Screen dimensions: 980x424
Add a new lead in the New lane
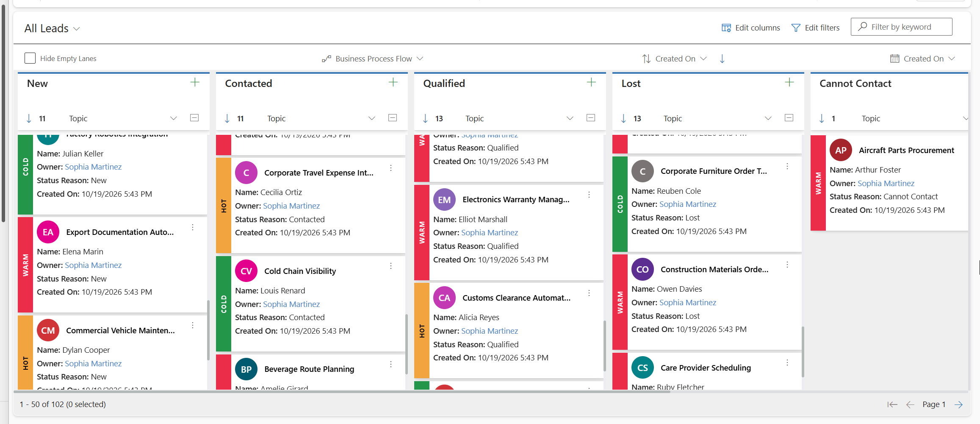click(195, 82)
